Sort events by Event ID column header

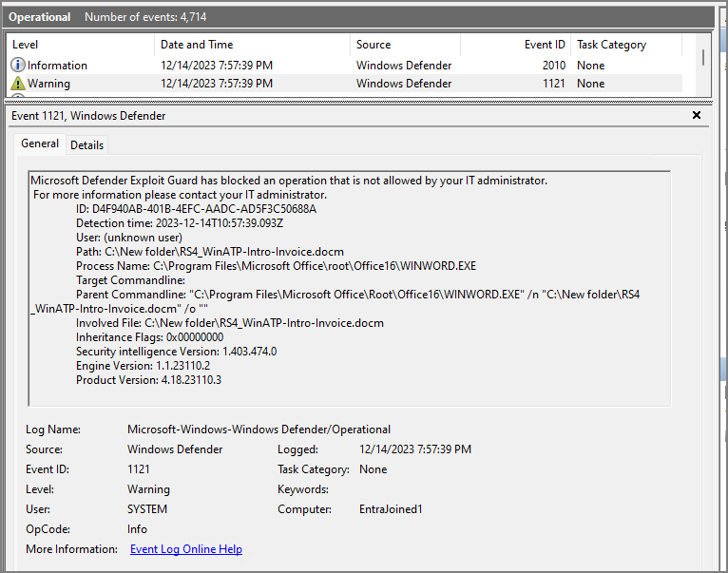pyautogui.click(x=516, y=45)
